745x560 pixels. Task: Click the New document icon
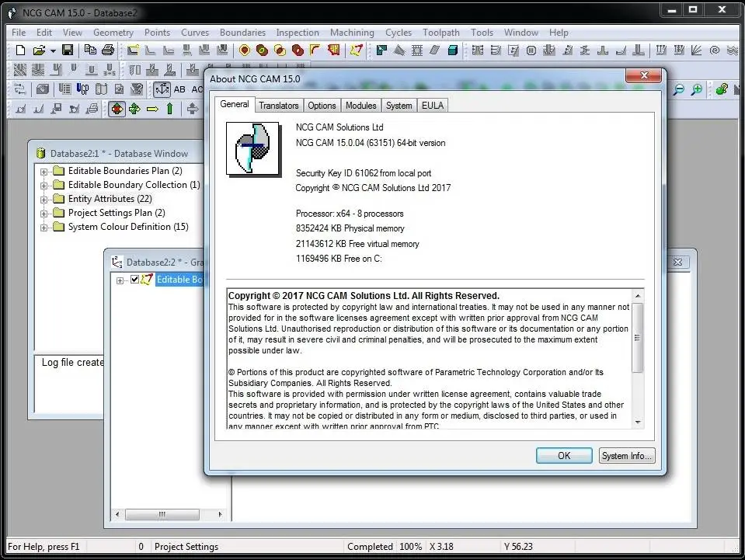tap(20, 50)
